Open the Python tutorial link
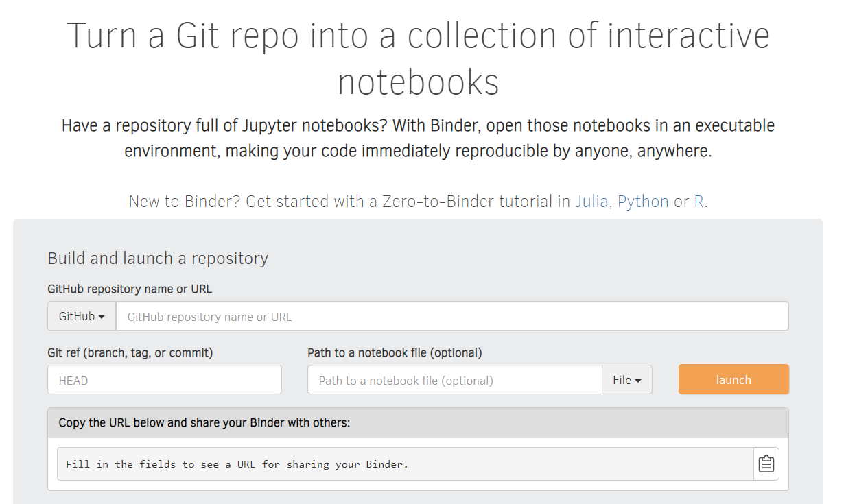 pyautogui.click(x=643, y=202)
